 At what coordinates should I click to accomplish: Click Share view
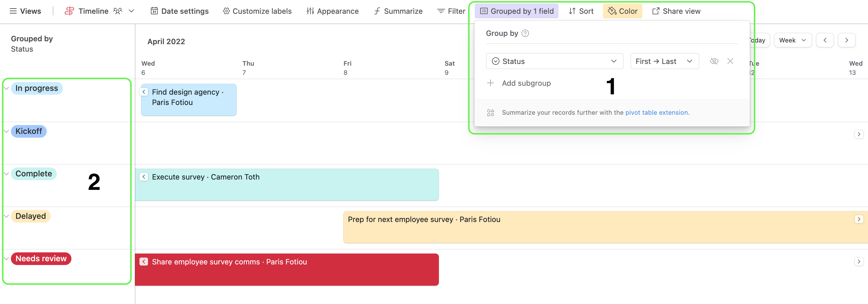(x=676, y=11)
